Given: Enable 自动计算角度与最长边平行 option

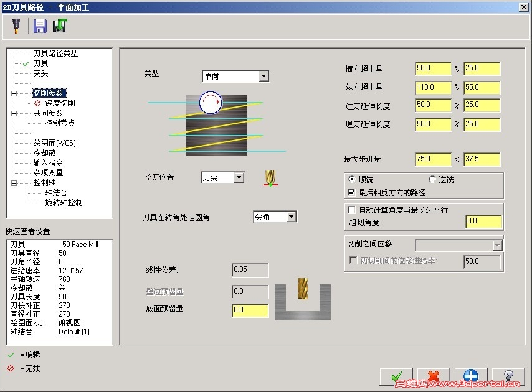Looking at the screenshot, I should coord(353,210).
